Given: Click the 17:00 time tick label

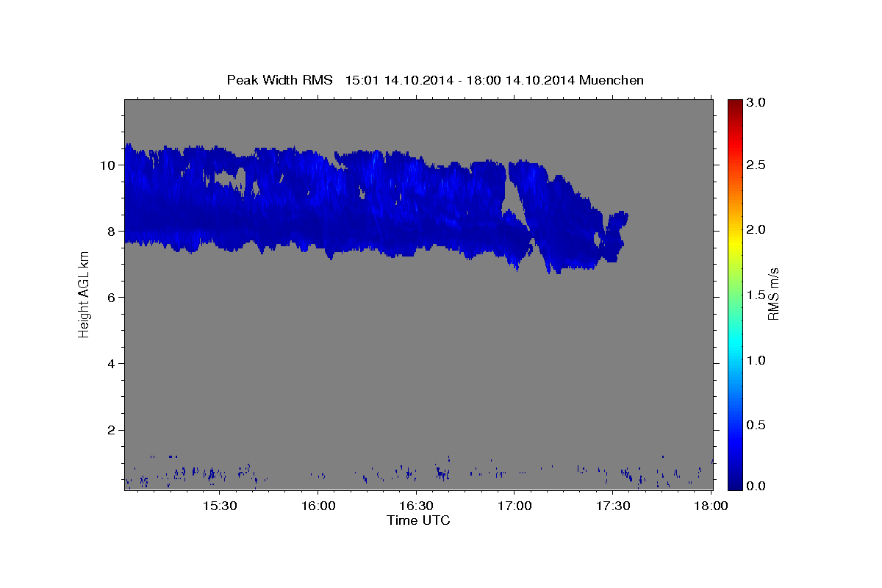Looking at the screenshot, I should tap(514, 506).
